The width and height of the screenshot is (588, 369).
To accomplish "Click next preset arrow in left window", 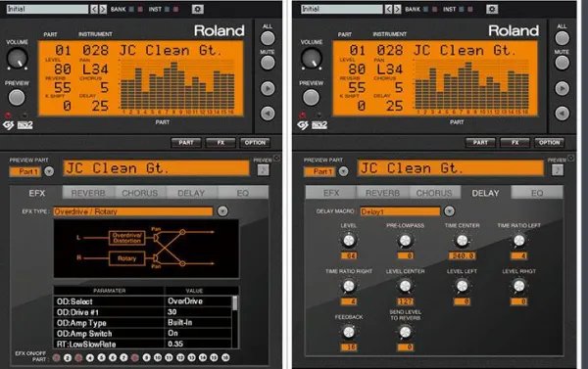I will click(x=103, y=9).
